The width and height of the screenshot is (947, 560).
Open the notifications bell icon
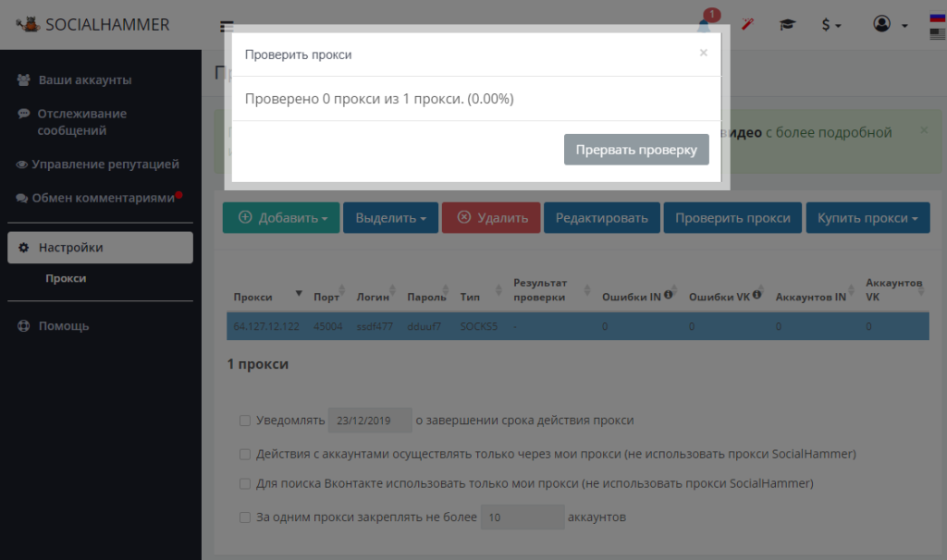coord(704,25)
